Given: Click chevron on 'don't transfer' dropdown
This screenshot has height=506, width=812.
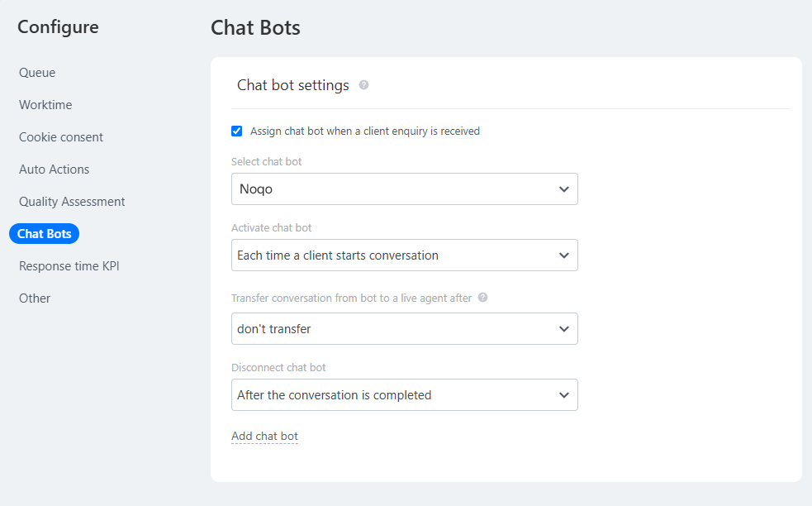Looking at the screenshot, I should point(564,329).
